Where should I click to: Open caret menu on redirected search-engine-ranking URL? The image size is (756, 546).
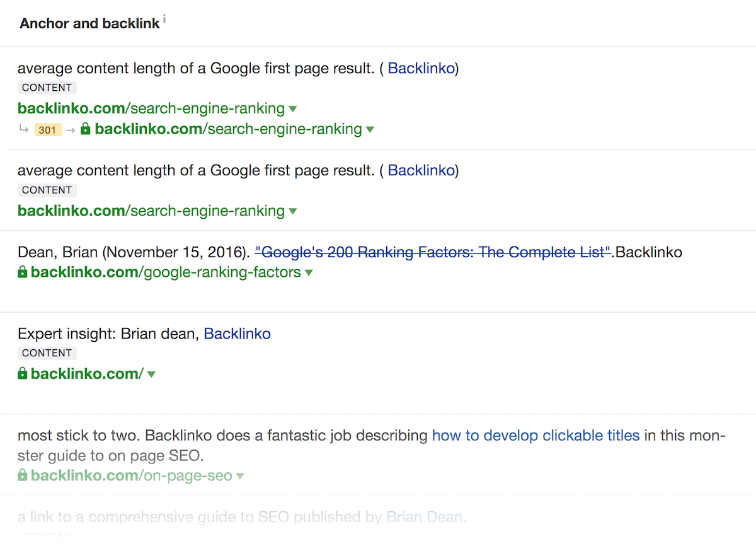(370, 130)
